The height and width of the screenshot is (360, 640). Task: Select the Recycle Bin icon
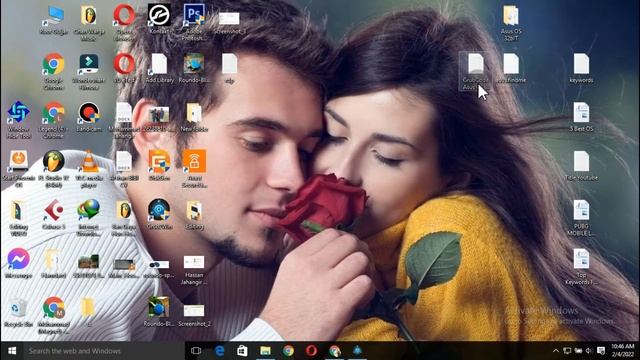tap(18, 312)
